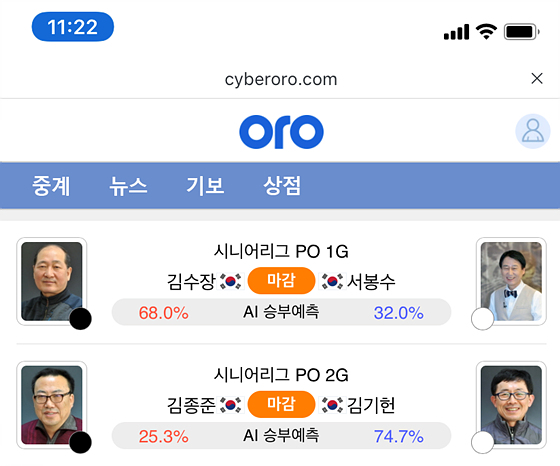This screenshot has width=560, height=466.
Task: Tap the black stone icon beside 김종준
Action: tap(80, 442)
